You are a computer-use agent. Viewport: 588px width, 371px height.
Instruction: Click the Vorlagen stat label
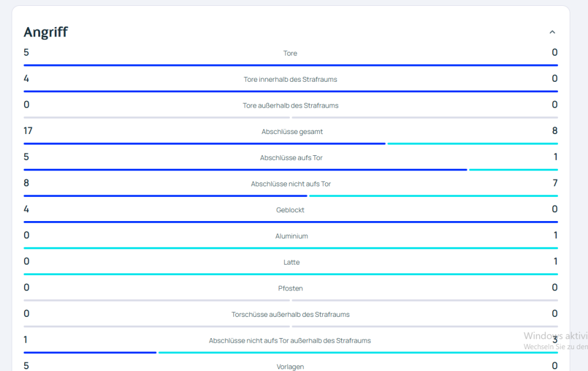290,367
